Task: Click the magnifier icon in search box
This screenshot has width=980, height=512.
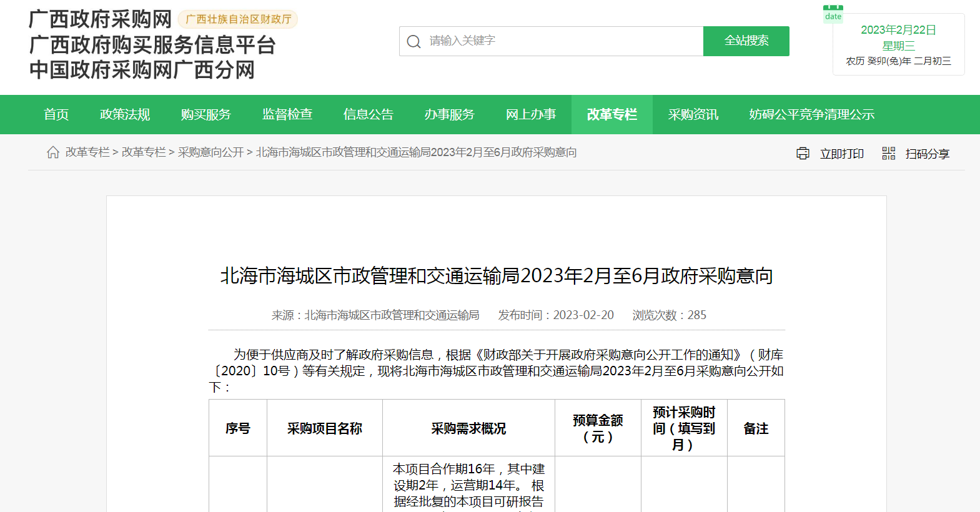Action: pos(413,42)
